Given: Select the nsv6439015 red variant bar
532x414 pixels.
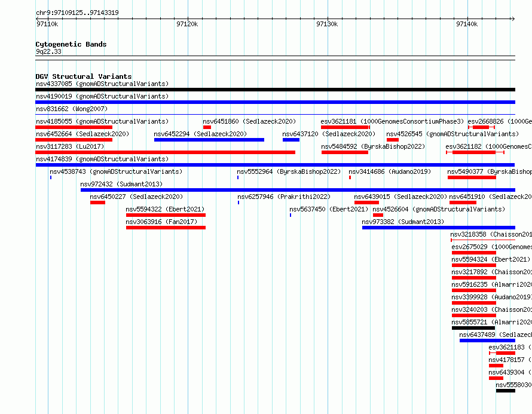Looking at the screenshot, I should pos(367,203).
